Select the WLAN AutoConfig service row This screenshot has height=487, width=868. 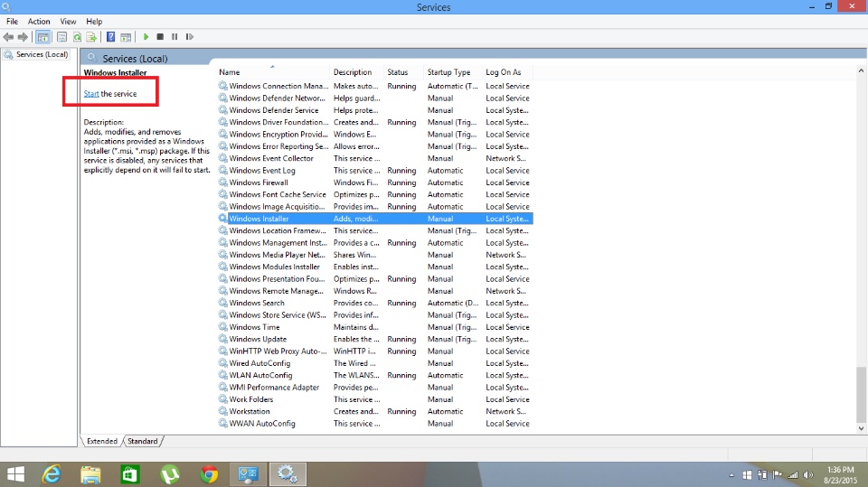(x=375, y=375)
